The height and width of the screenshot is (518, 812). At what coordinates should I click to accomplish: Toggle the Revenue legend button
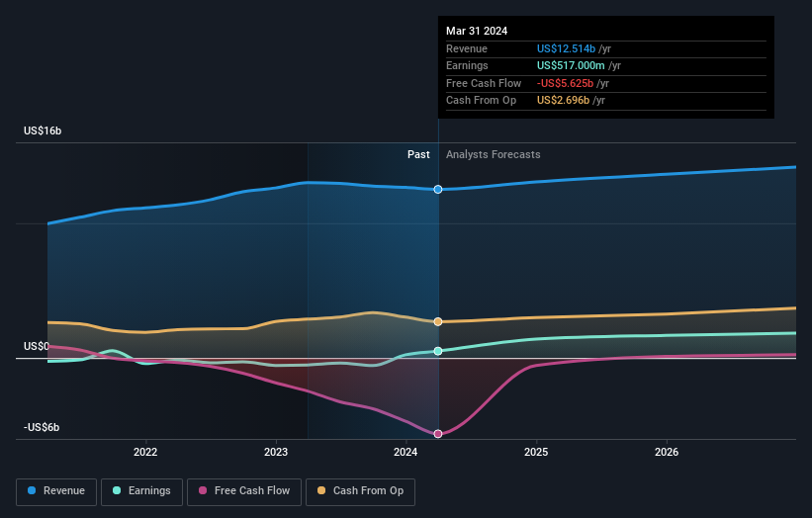(x=56, y=491)
